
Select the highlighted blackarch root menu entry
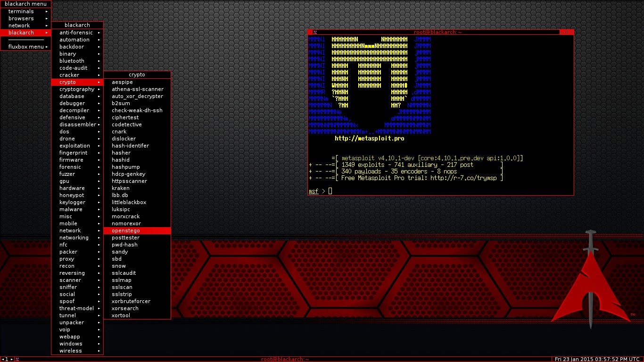click(x=25, y=33)
